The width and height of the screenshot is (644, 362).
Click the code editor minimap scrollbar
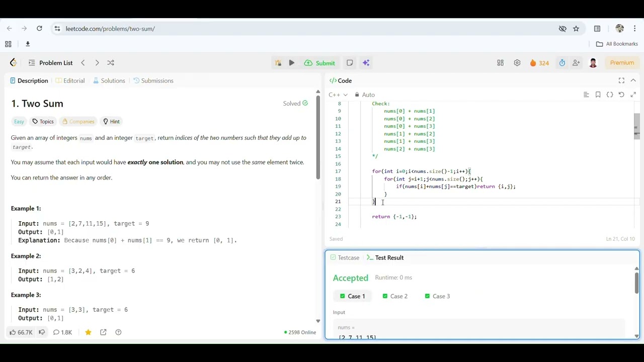(636, 126)
